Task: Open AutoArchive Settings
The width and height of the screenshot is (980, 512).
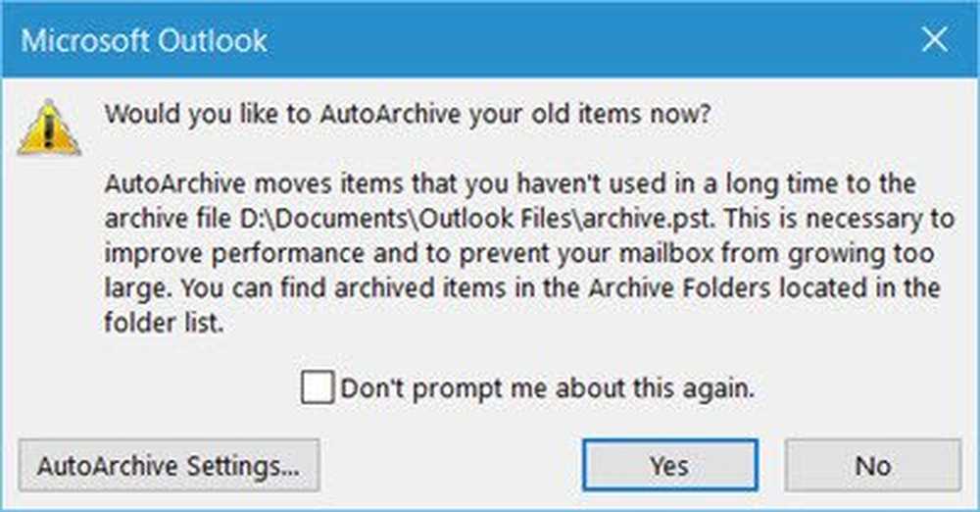Action: pyautogui.click(x=169, y=466)
